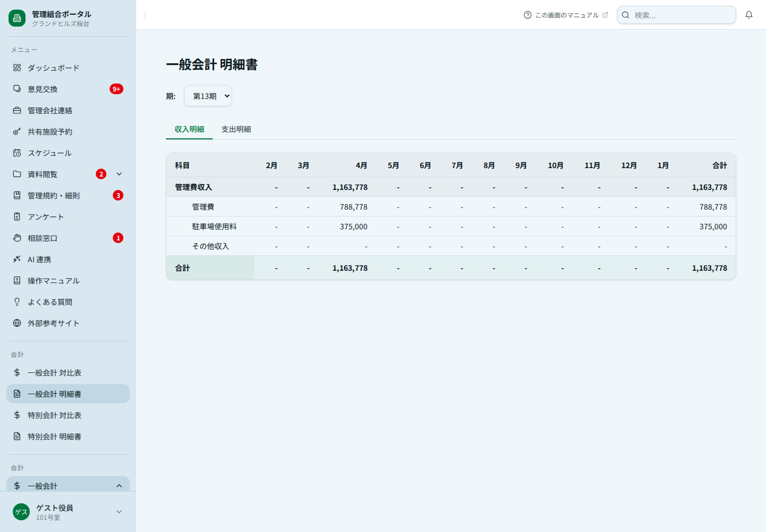This screenshot has height=532, width=766.
Task: Click the よくある質問 lightbulb icon
Action: 17,302
